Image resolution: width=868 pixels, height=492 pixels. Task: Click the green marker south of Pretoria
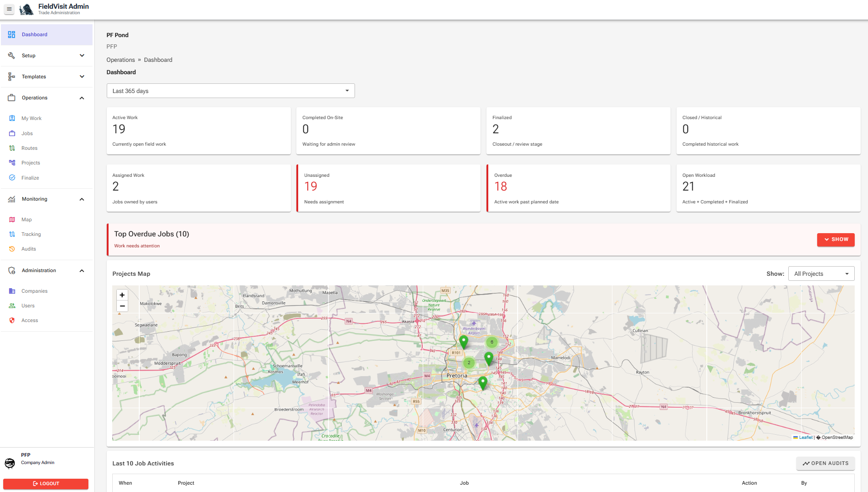point(483,383)
